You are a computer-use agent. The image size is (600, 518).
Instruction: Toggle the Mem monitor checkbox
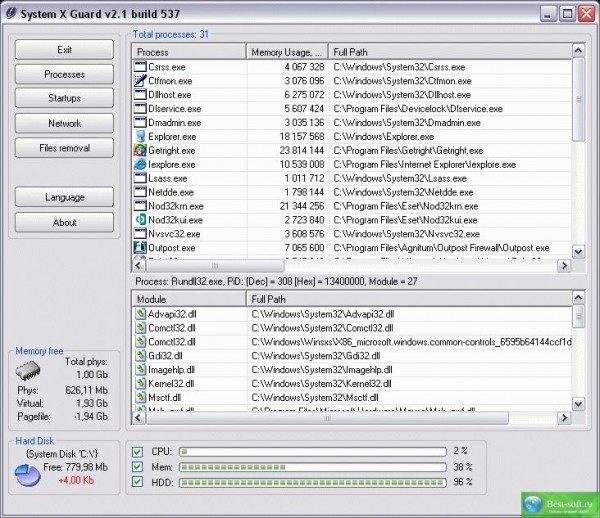tap(137, 467)
